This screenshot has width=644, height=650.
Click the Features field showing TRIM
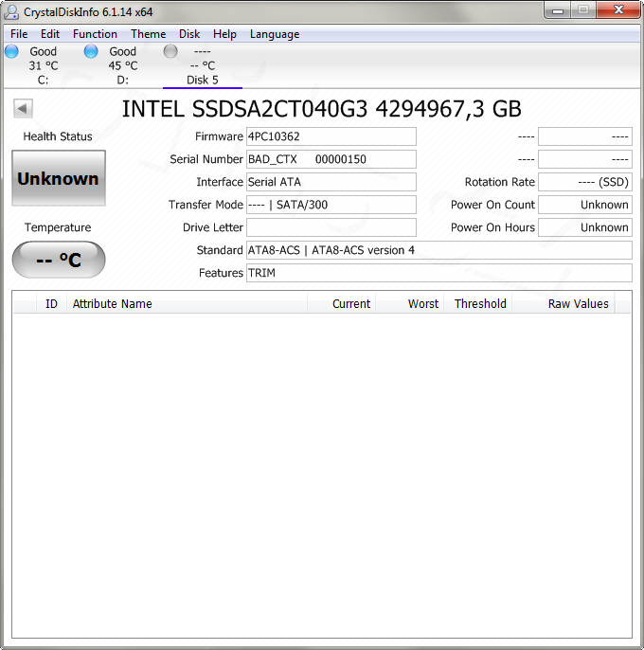coord(439,273)
